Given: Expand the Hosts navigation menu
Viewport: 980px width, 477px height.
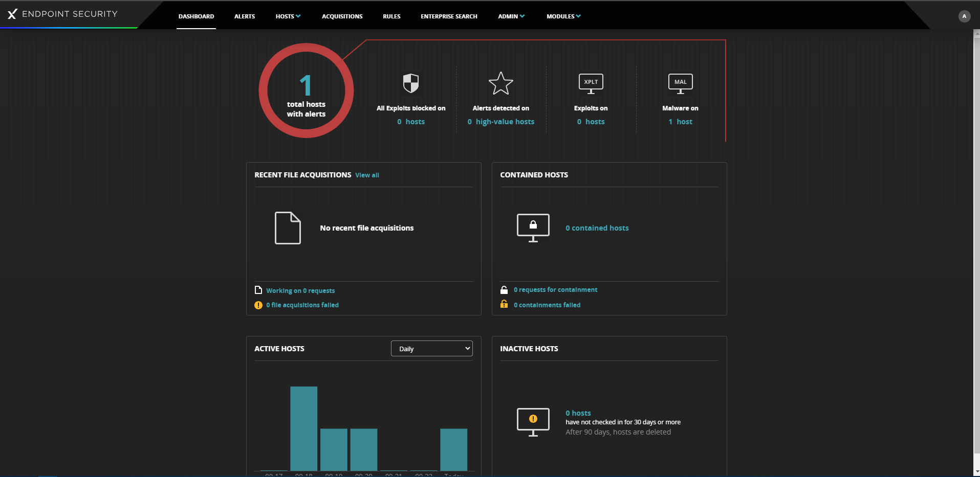Looking at the screenshot, I should [x=288, y=16].
